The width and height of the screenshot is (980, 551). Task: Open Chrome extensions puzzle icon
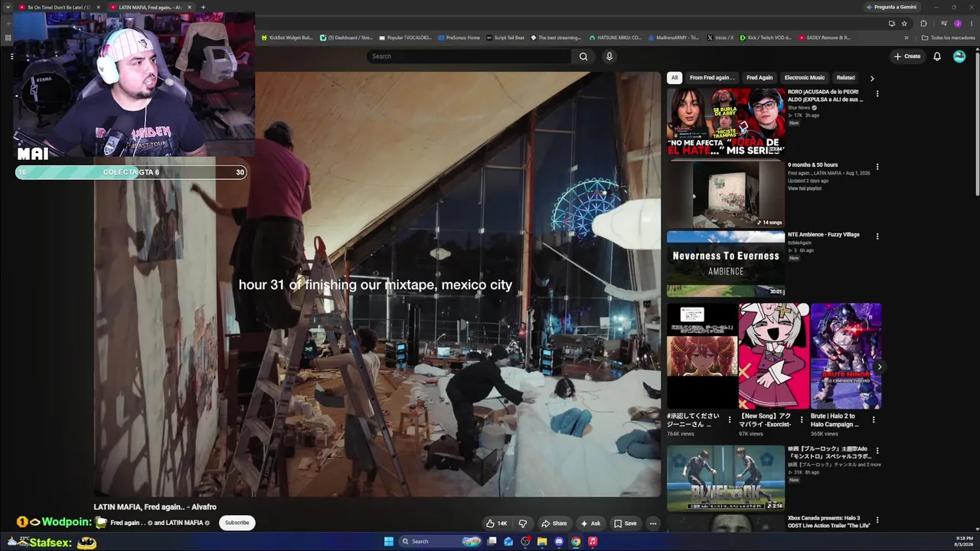[x=923, y=23]
